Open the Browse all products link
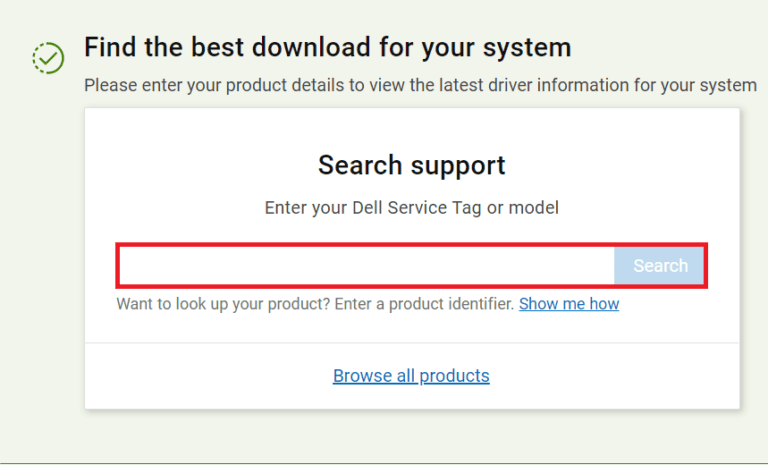Image resolution: width=768 pixels, height=465 pixels. 411,376
